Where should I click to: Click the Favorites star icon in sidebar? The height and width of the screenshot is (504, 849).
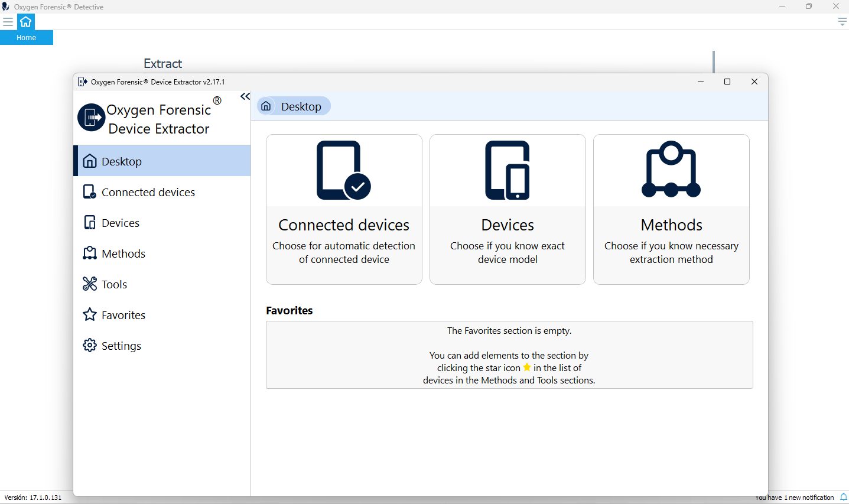(x=90, y=314)
